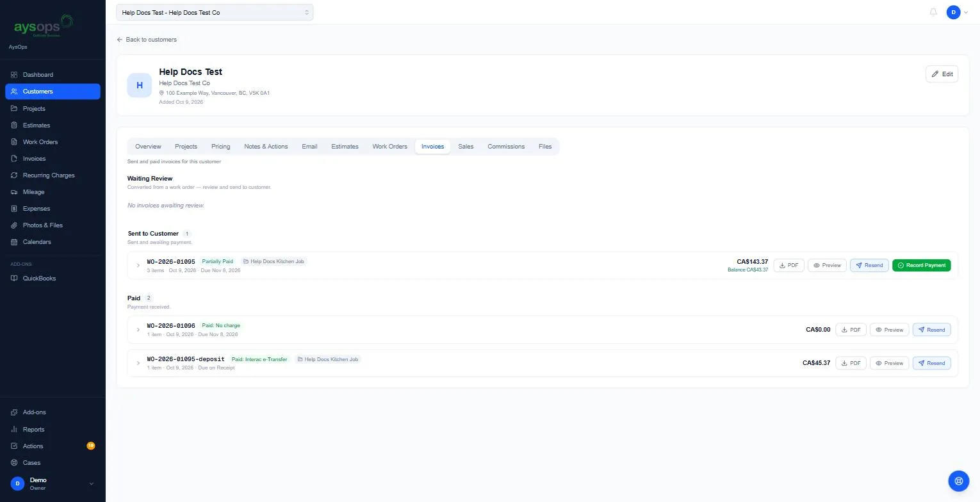Viewport: 980px width, 502px height.
Task: Open Photos & Files in the sidebar
Action: 53,225
